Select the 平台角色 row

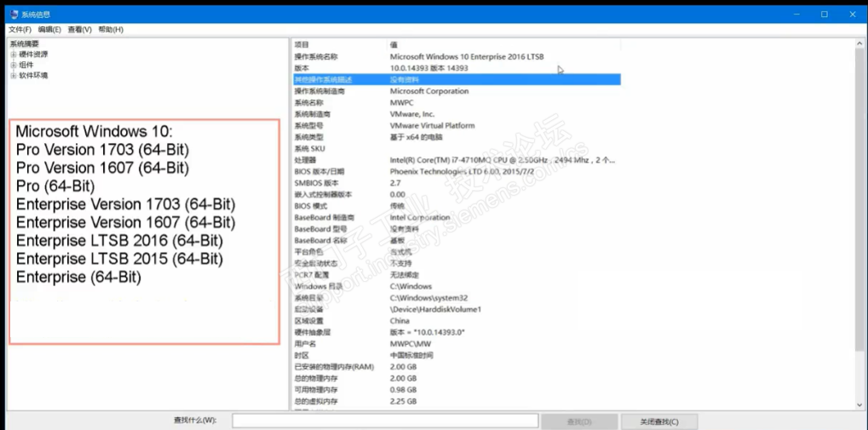[x=456, y=252]
